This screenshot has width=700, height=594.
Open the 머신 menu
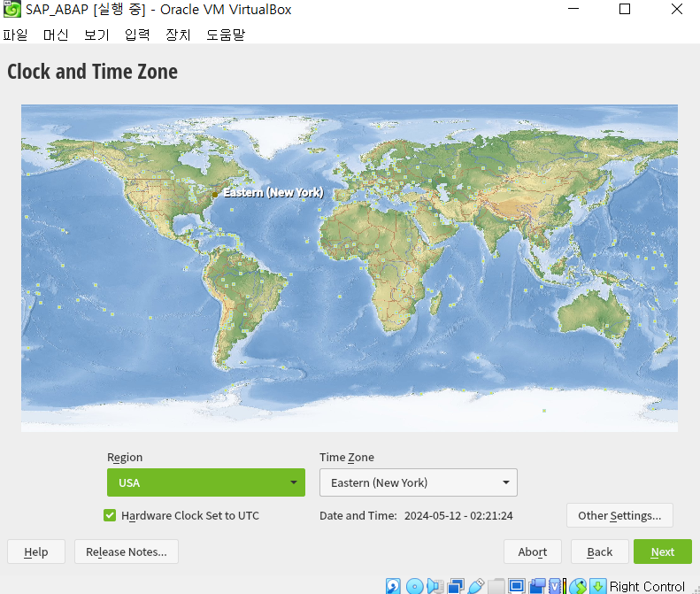pyautogui.click(x=56, y=35)
